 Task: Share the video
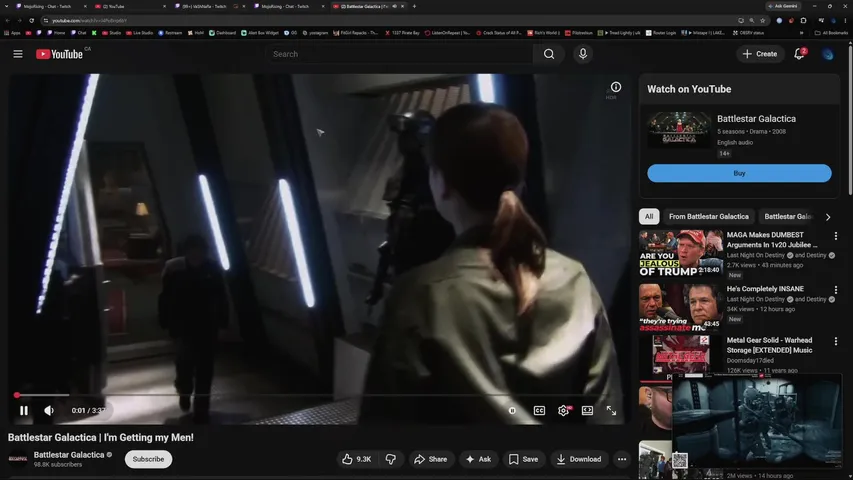[430, 459]
